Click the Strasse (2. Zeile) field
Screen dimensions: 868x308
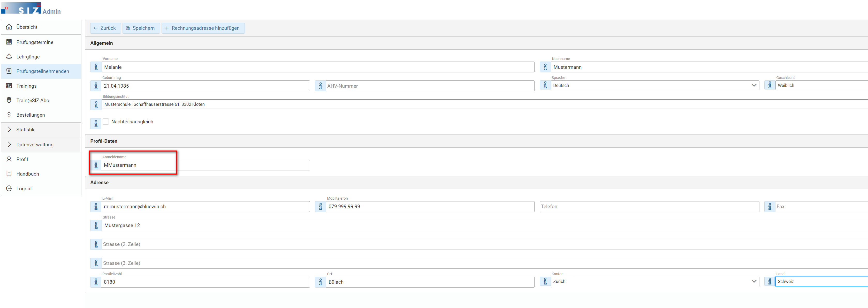[485, 244]
